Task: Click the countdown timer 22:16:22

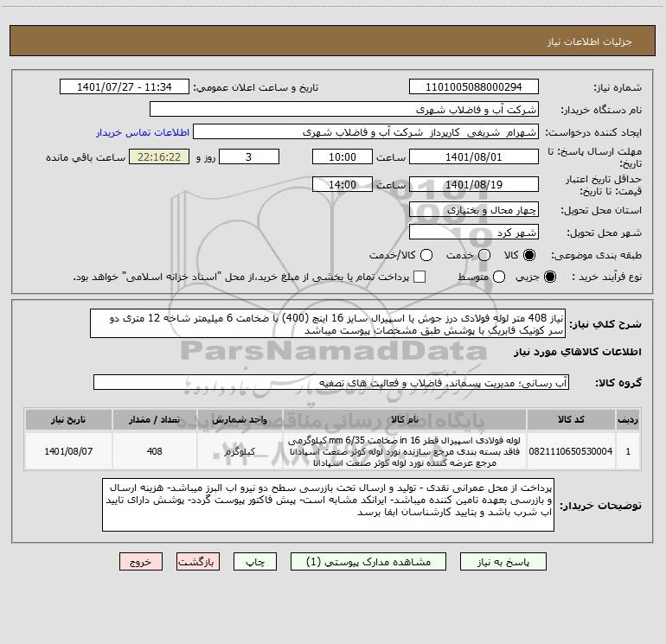Action: point(159,156)
